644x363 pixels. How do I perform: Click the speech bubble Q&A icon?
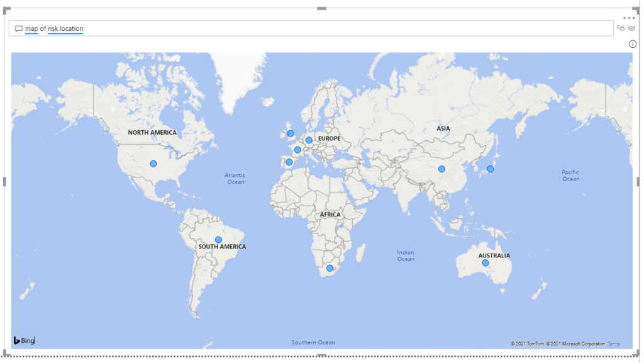click(19, 28)
